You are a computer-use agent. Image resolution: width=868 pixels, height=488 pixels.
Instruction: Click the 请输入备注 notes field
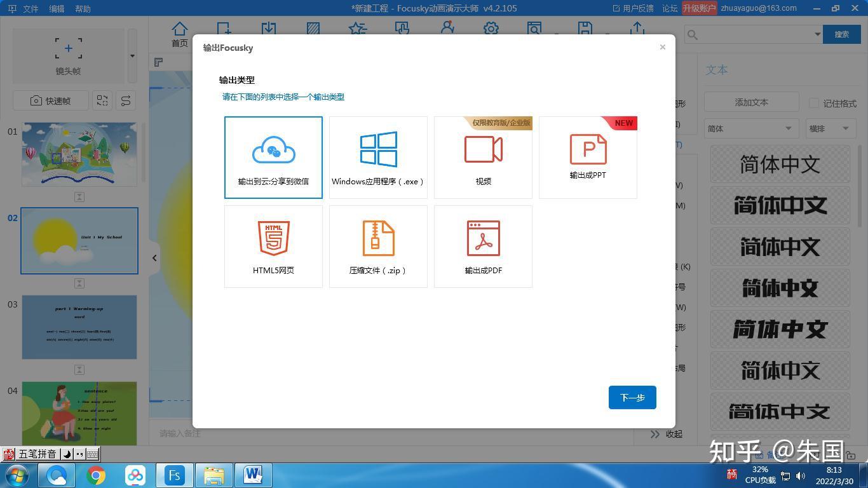391,433
